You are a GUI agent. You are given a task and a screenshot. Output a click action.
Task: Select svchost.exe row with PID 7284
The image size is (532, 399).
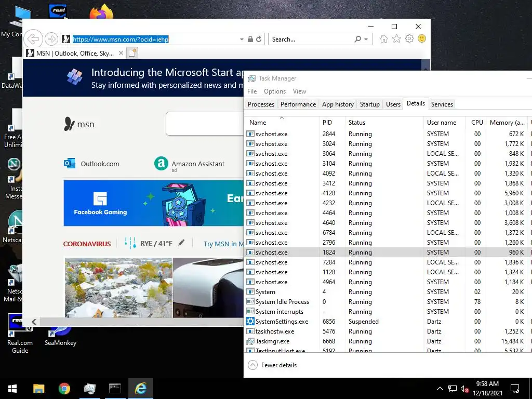(388, 262)
